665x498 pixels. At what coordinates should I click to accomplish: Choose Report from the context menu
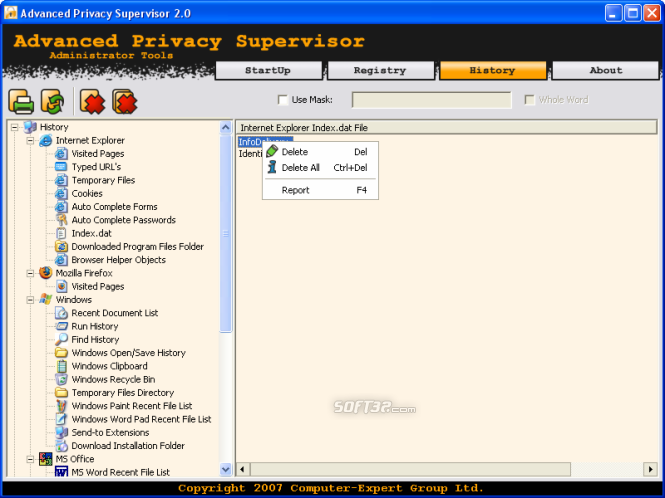click(x=320, y=190)
